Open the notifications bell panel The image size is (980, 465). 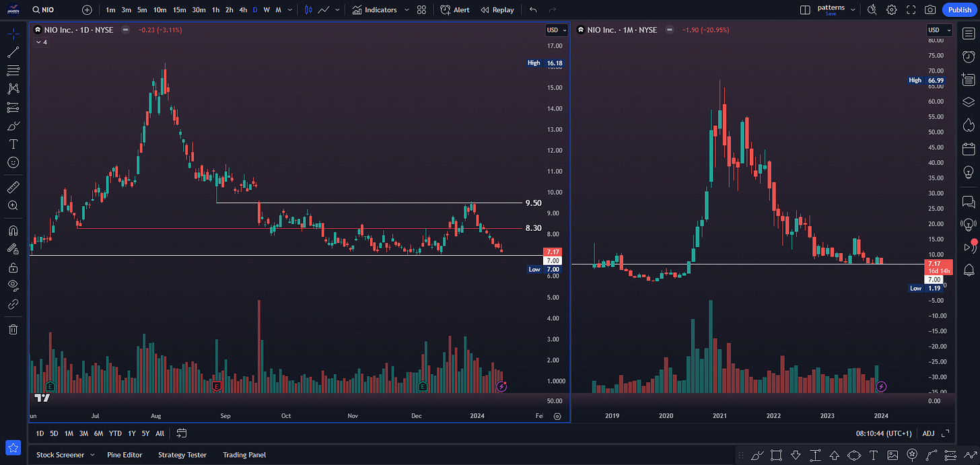click(x=968, y=270)
